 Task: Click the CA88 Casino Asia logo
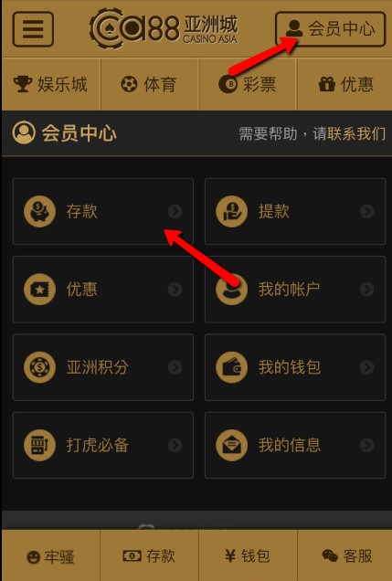[164, 28]
